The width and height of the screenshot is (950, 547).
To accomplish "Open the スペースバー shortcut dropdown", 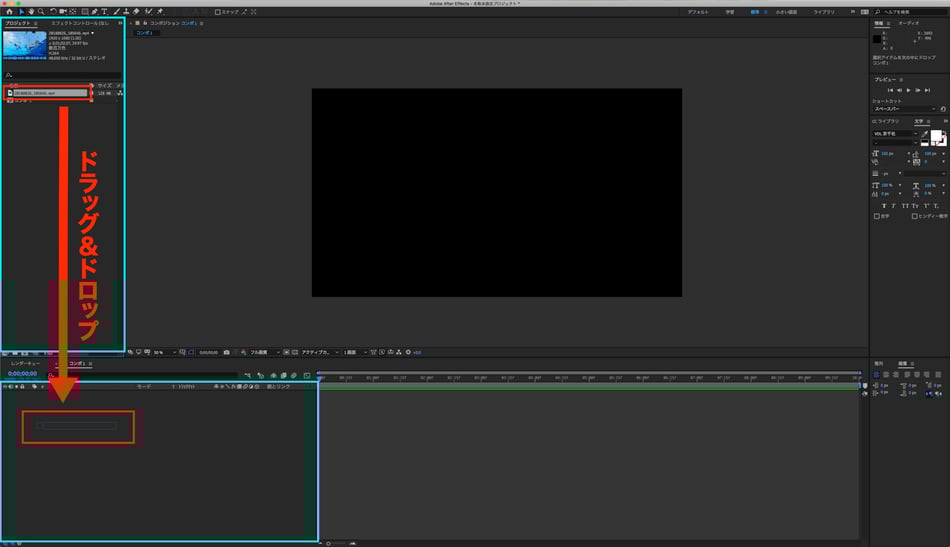I will coord(905,108).
